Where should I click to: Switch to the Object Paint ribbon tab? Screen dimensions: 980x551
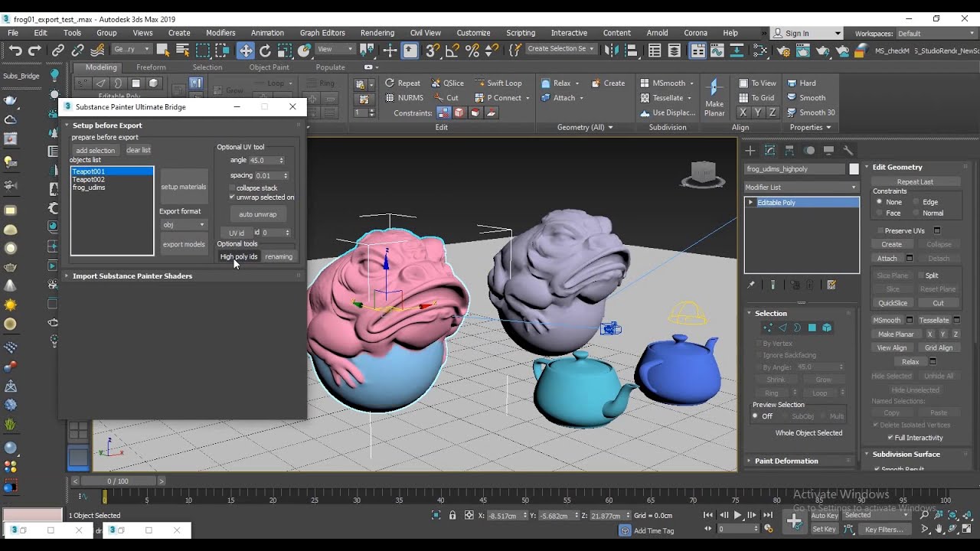[269, 67]
